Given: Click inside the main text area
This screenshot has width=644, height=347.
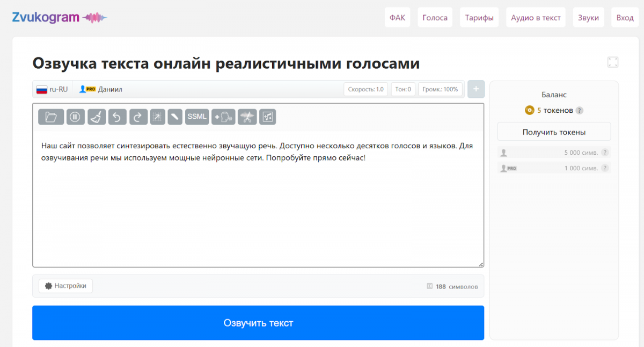Looking at the screenshot, I should click(258, 209).
